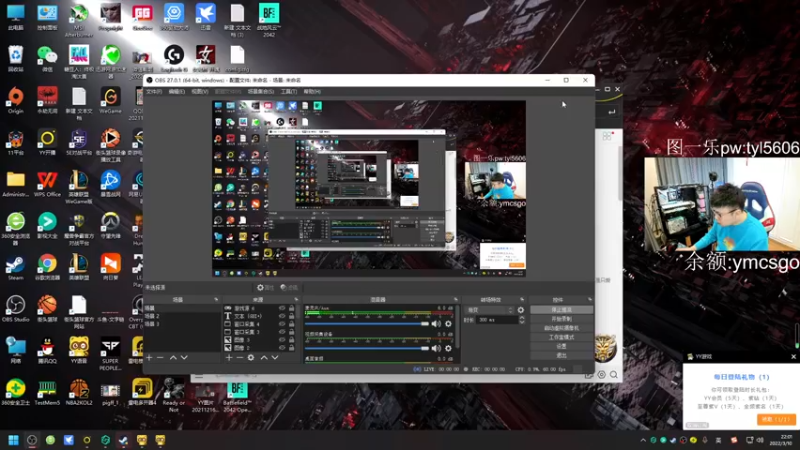This screenshot has width=800, height=450.
Task: Pop out audio mixer dock panel icon
Action: (455, 299)
